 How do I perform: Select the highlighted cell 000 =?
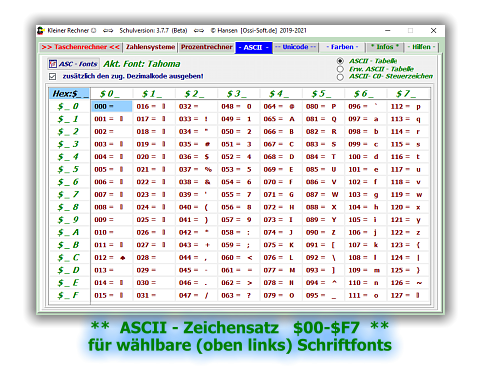[x=112, y=106]
